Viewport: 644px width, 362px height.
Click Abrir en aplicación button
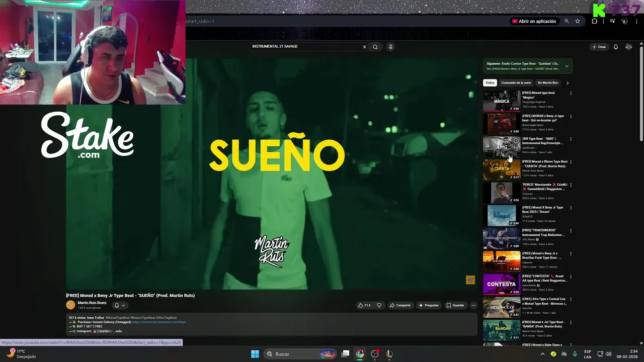(x=534, y=21)
